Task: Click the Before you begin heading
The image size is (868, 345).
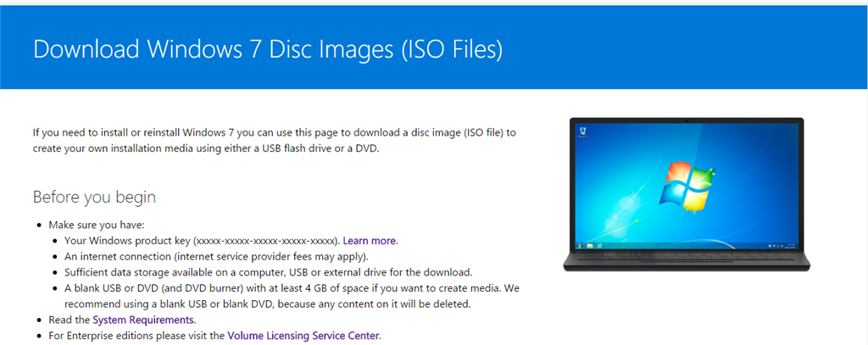Action: (94, 198)
